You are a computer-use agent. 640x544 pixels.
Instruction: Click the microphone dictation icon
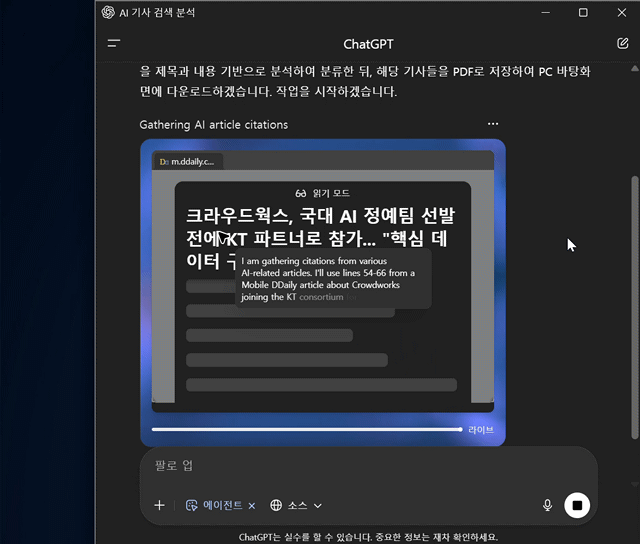point(547,505)
